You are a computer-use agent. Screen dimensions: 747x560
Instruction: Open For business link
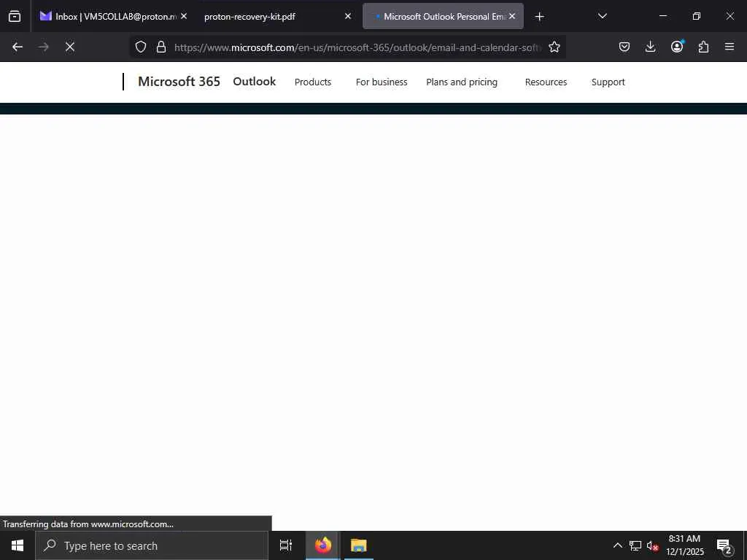coord(382,82)
